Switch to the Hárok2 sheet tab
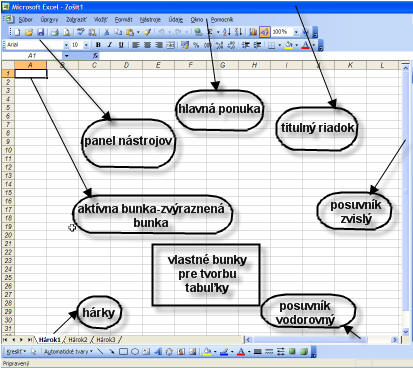 click(x=78, y=340)
